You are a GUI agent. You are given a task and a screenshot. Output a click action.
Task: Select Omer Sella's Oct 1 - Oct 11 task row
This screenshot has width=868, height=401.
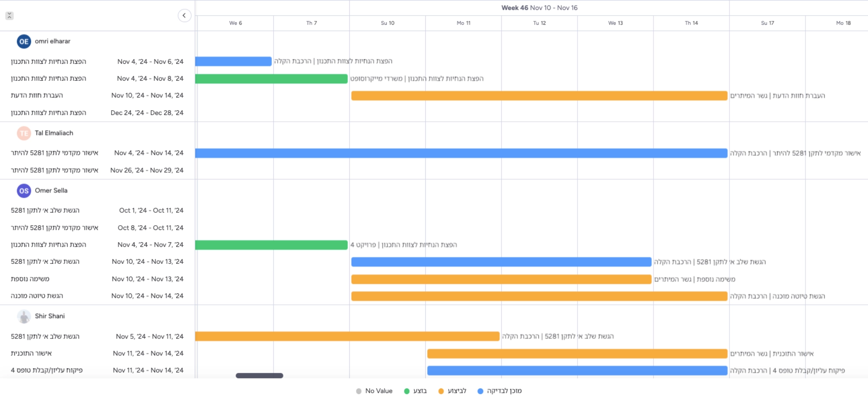97,210
